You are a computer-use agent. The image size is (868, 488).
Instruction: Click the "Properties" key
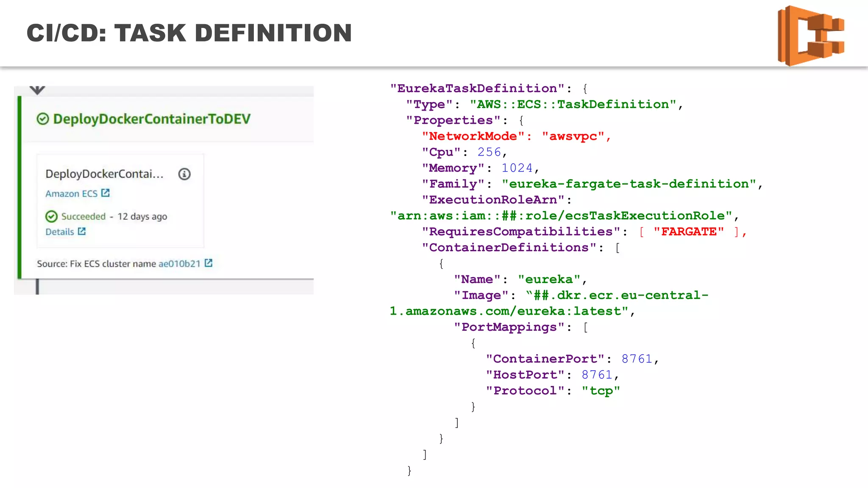click(453, 120)
